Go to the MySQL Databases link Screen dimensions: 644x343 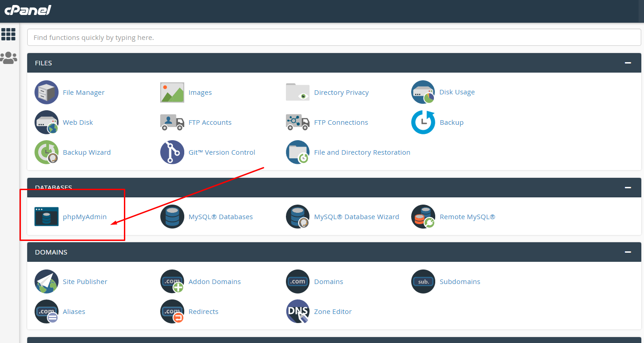pos(221,217)
